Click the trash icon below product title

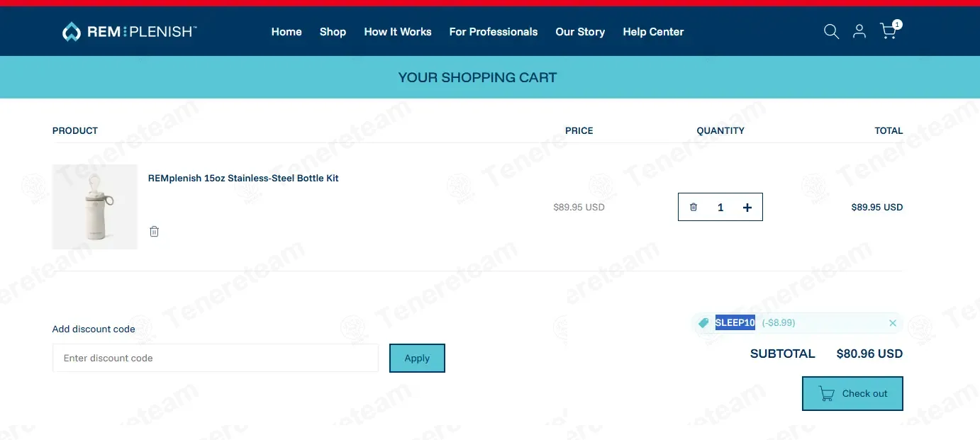(154, 231)
